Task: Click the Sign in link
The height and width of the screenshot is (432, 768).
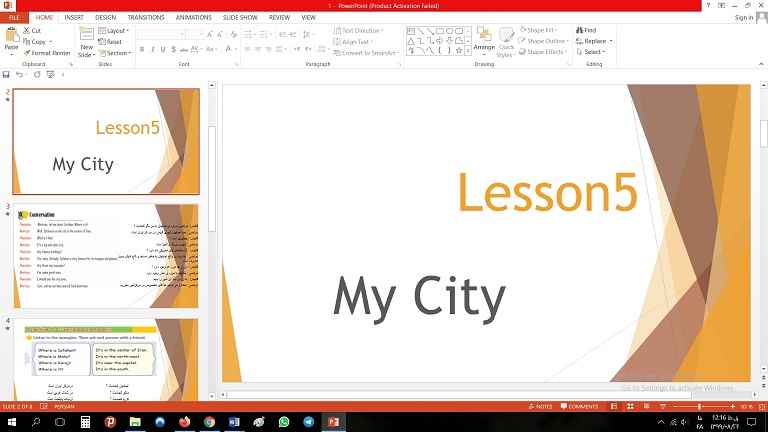Action: click(744, 17)
